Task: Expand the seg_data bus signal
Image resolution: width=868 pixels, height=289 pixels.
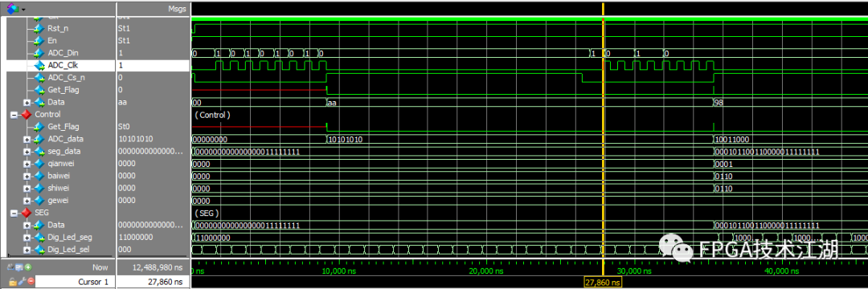Action: click(x=27, y=152)
